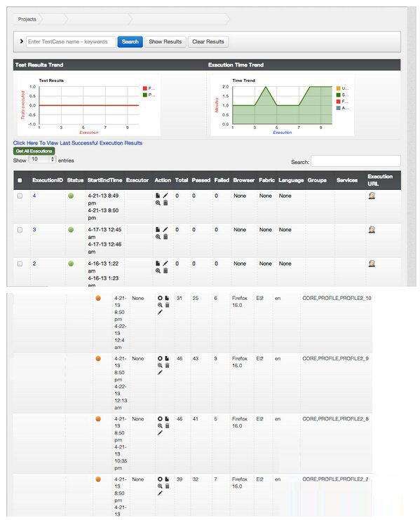
Task: Open the Show entries count dropdown
Action: point(42,159)
